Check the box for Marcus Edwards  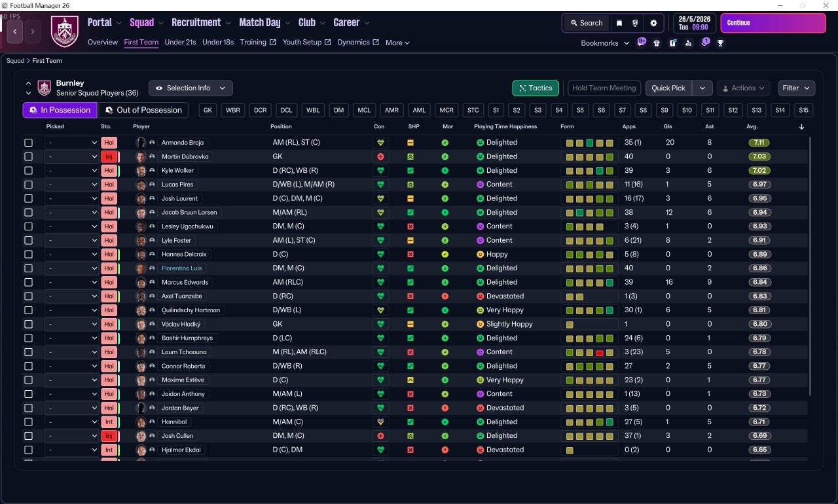pos(28,283)
